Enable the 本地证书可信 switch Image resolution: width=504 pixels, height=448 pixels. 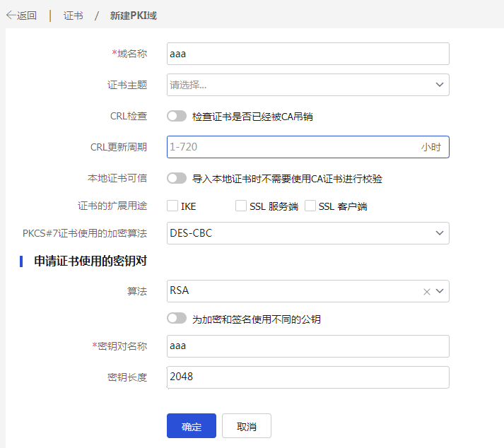click(177, 178)
